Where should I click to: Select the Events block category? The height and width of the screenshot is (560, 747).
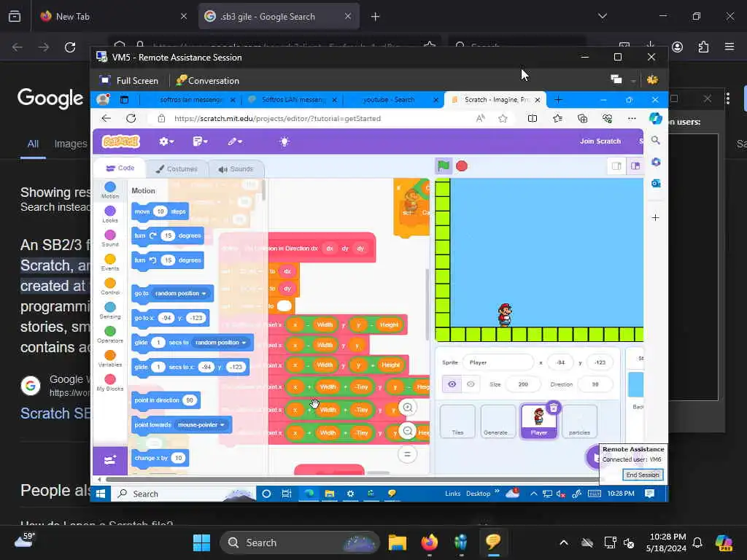pyautogui.click(x=110, y=262)
